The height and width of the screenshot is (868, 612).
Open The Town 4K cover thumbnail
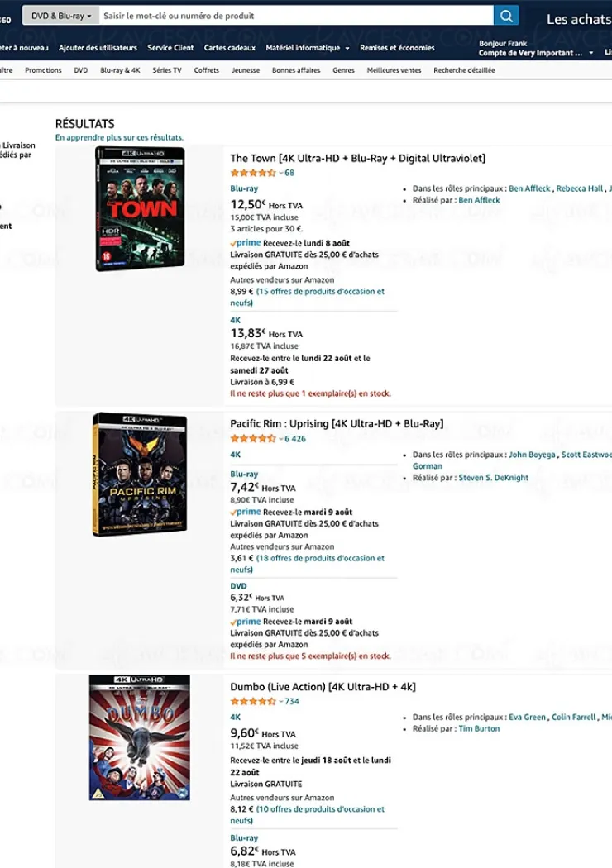pos(140,208)
